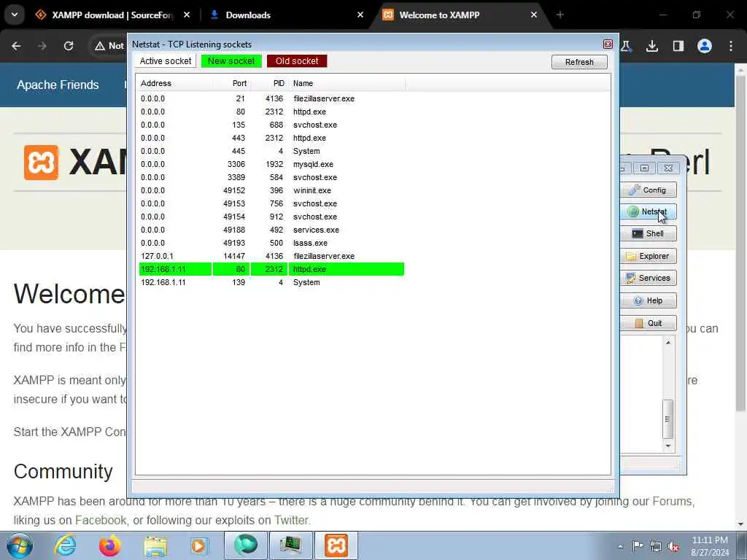Click the XAMPP log scrollbar thumb
Viewport: 747px width, 560px height.
pos(668,419)
